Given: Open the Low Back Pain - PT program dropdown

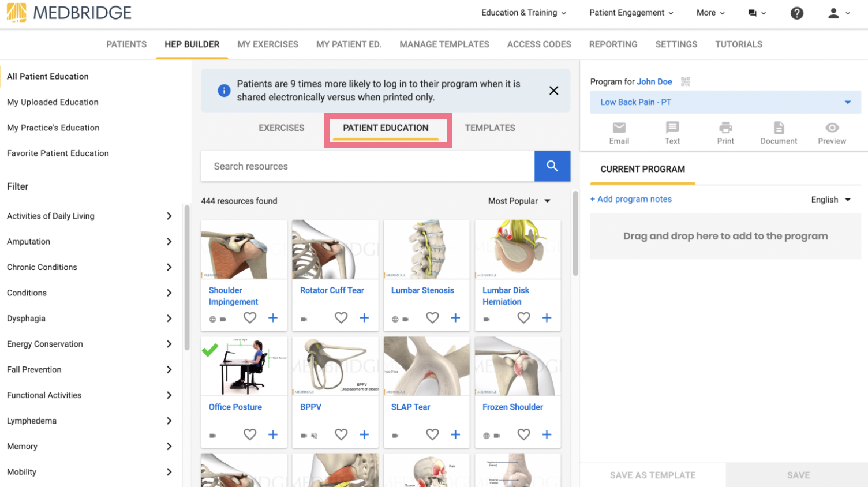Looking at the screenshot, I should pos(725,102).
